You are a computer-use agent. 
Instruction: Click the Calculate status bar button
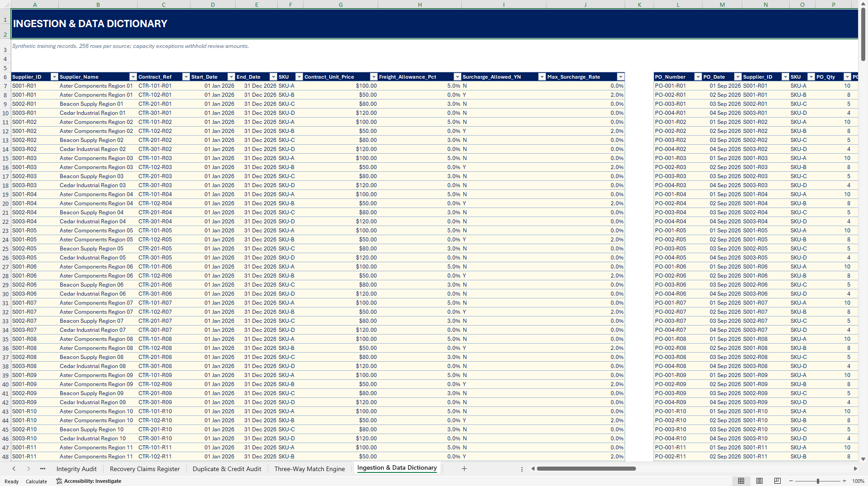click(36, 481)
